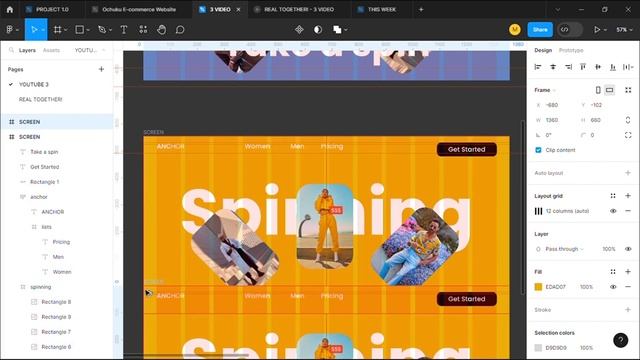The width and height of the screenshot is (640, 360).
Task: Click the Use as mask icon
Action: pyautogui.click(x=318, y=29)
